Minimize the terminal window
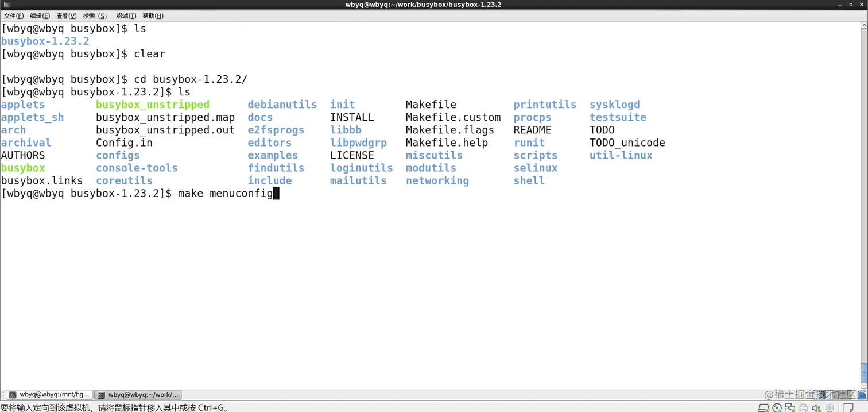The image size is (868, 412). tap(840, 5)
